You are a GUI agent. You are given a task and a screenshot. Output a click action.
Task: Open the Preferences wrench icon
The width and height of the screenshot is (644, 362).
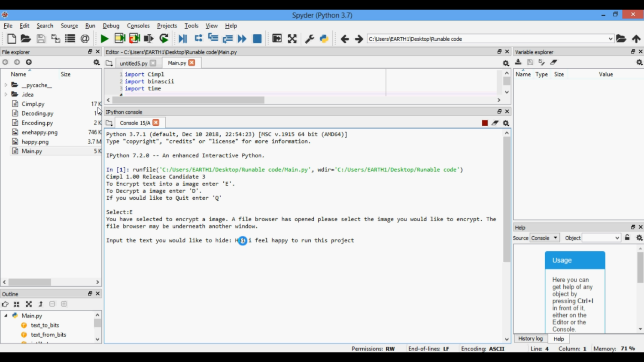tap(309, 39)
